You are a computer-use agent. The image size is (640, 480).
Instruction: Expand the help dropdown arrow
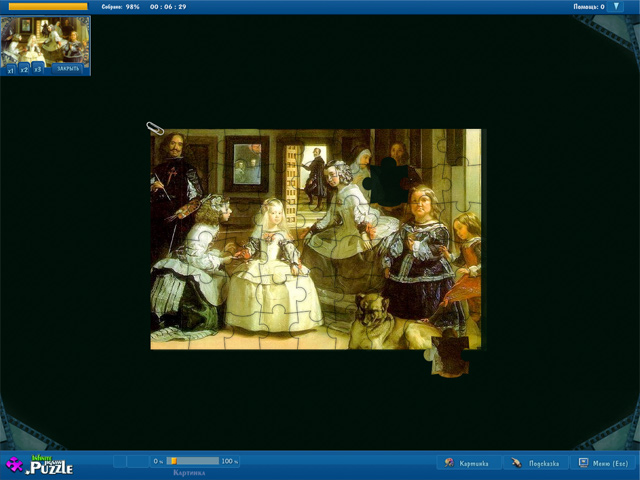(615, 7)
